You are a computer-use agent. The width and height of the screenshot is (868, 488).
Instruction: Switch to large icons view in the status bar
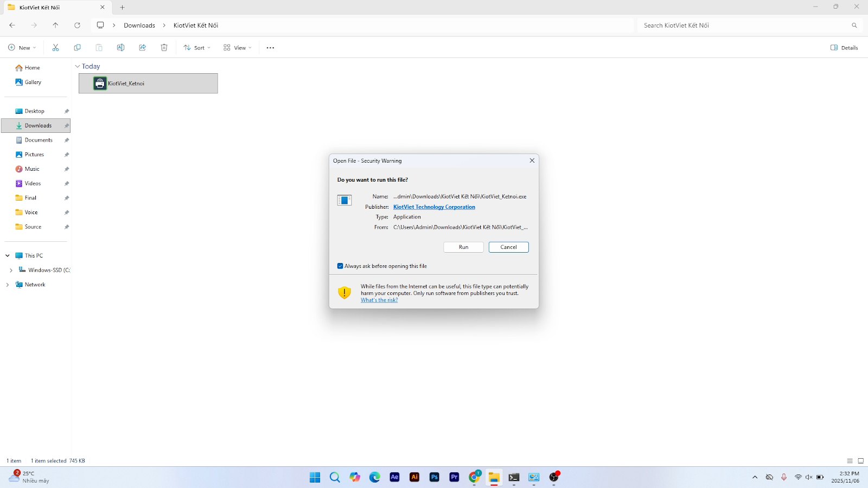click(x=860, y=461)
